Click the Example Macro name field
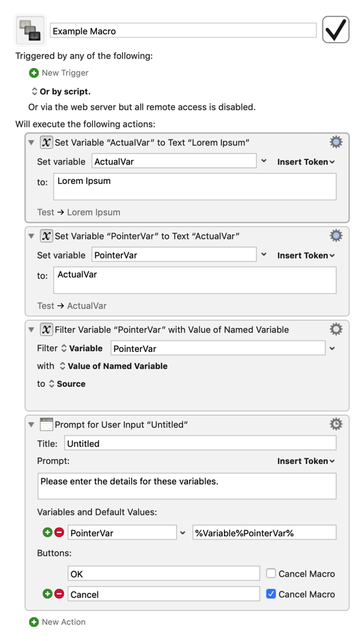364x641 pixels. [183, 31]
